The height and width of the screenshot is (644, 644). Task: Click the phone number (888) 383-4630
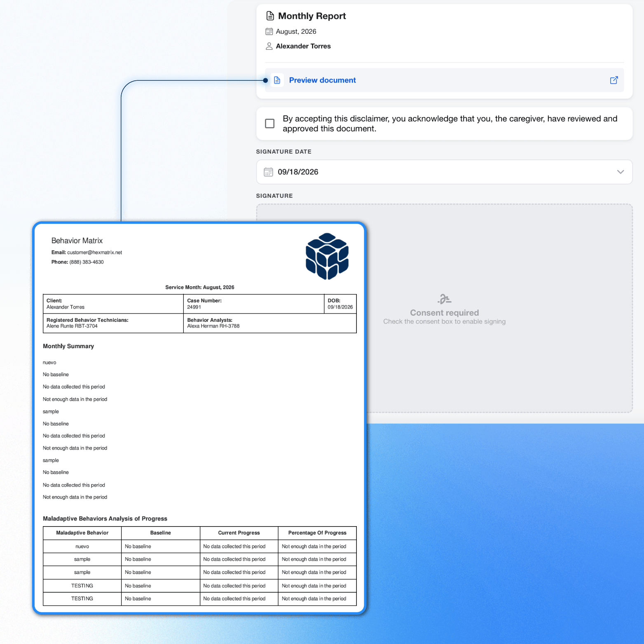point(87,262)
